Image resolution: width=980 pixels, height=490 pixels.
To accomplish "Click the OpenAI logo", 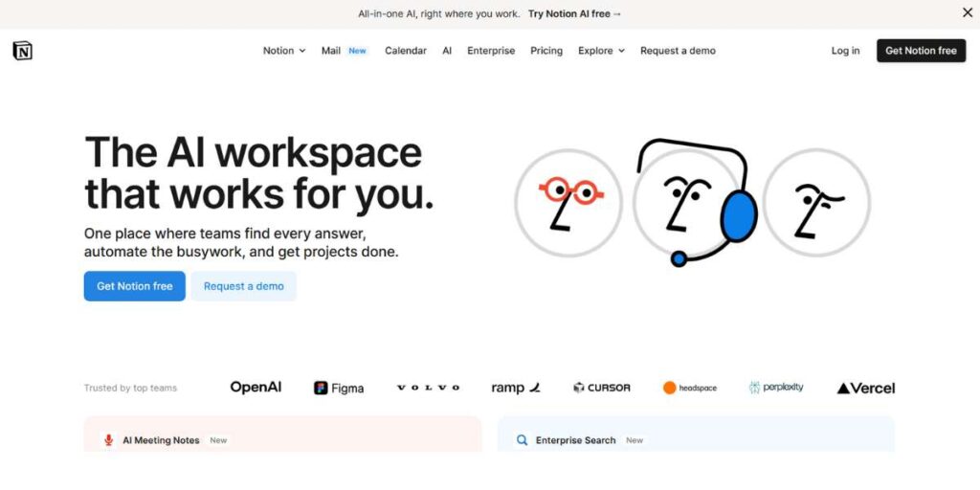I will (256, 388).
